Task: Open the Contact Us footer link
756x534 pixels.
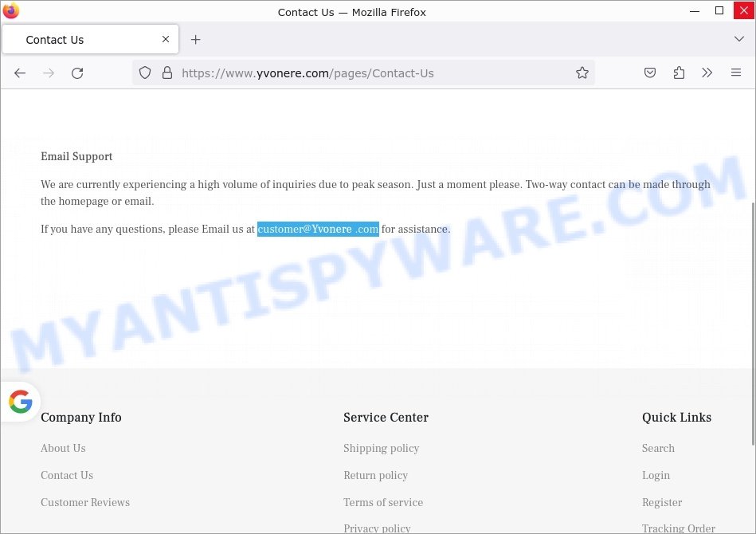Action: pos(67,475)
